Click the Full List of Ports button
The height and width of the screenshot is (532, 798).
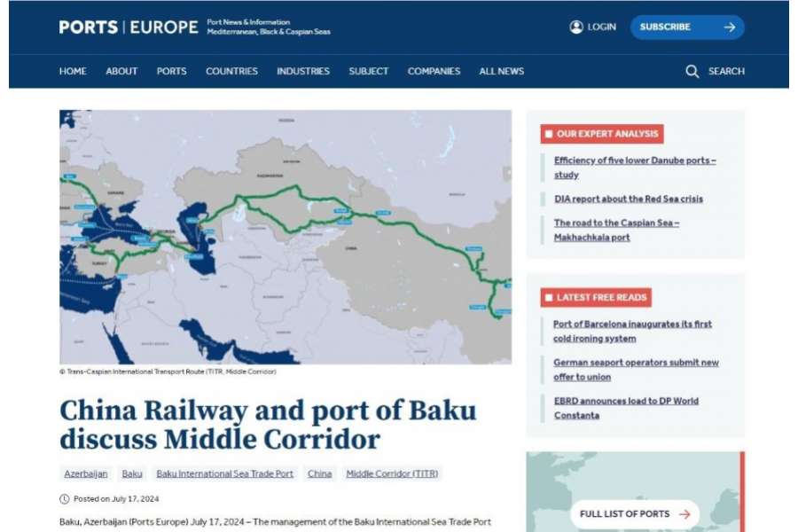click(x=635, y=514)
